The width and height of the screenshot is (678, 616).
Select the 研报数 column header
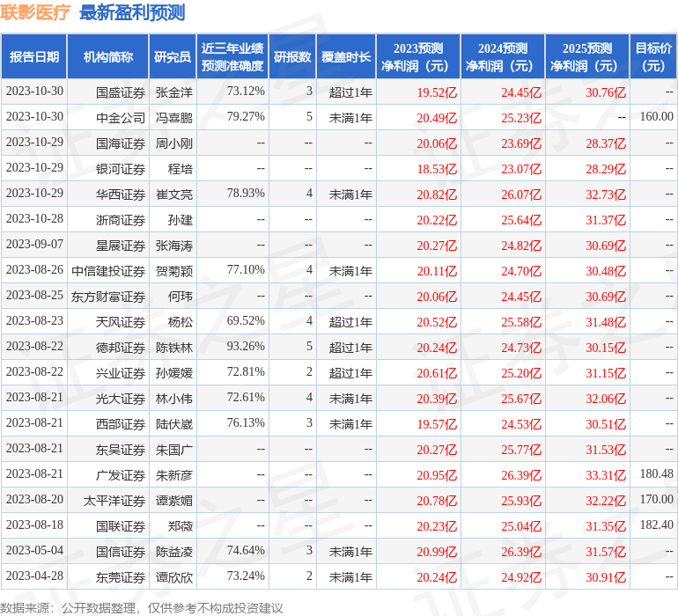(x=292, y=57)
